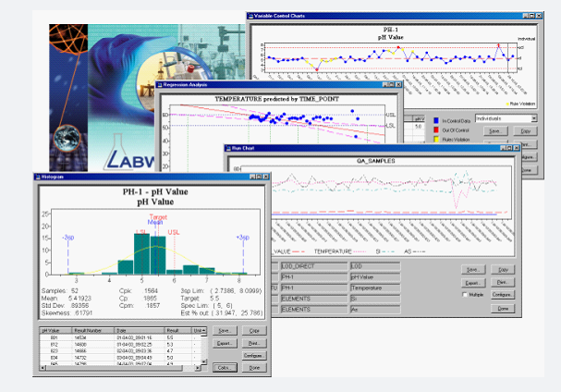The image size is (561, 392).
Task: Click the Calcs button in Histogram window
Action: coord(225,368)
